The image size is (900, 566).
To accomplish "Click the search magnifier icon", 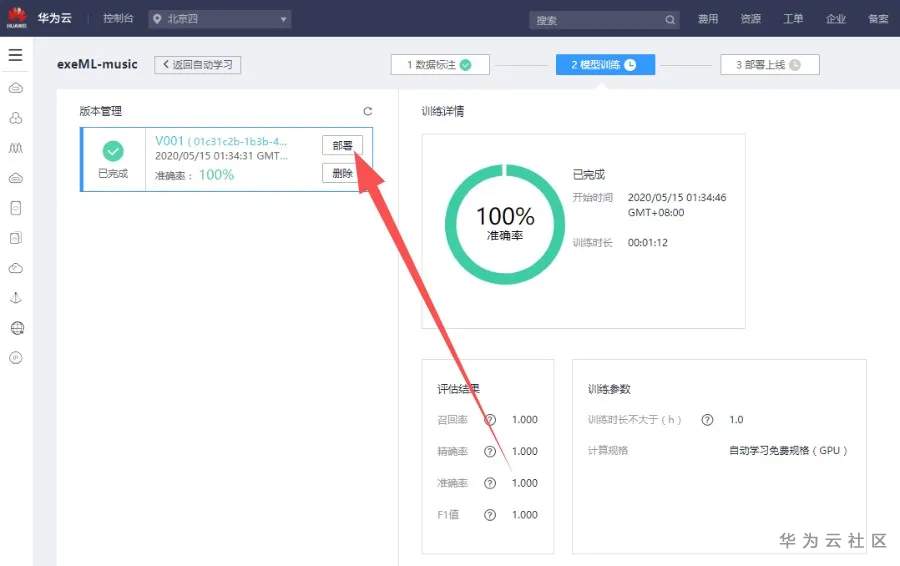I will 670,20.
